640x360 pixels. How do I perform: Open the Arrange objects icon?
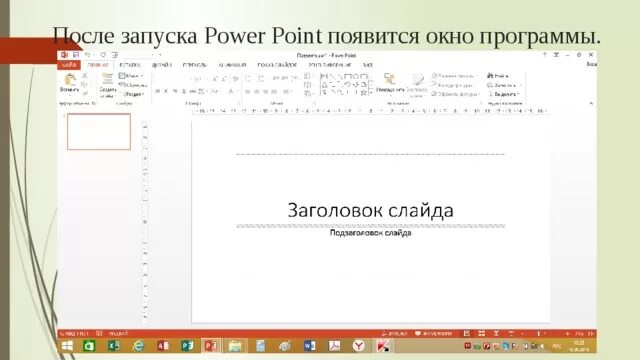pyautogui.click(x=390, y=79)
